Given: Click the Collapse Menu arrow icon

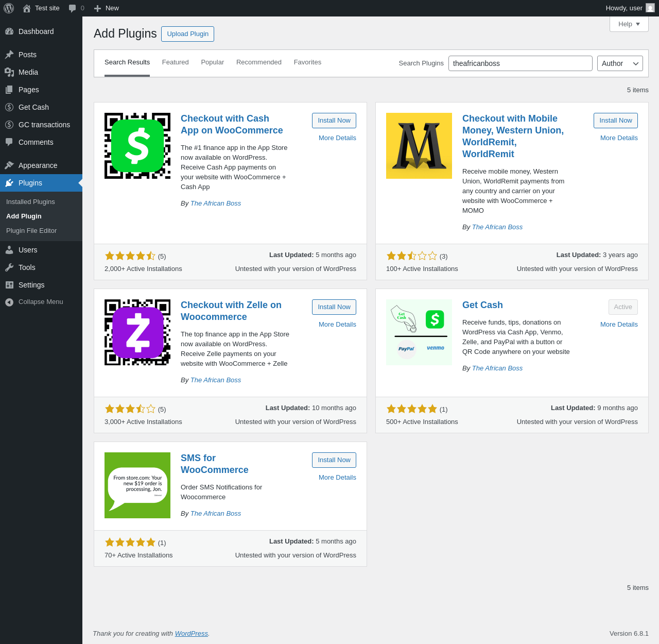Looking at the screenshot, I should [x=9, y=302].
